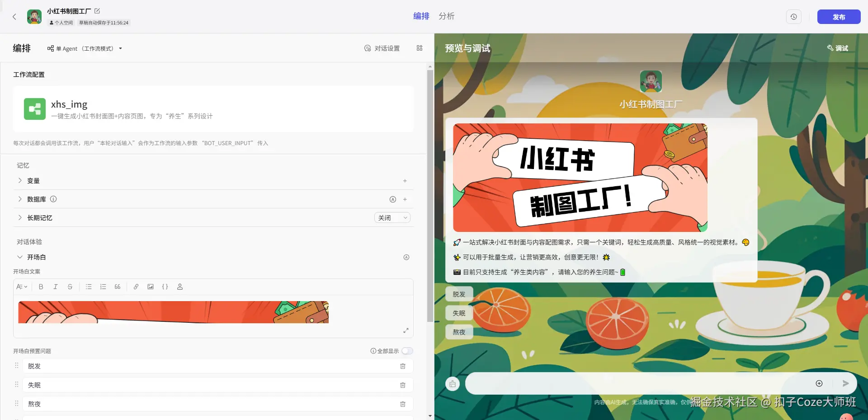This screenshot has height=420, width=868.
Task: Add a new variable with plus icon
Action: tap(405, 181)
